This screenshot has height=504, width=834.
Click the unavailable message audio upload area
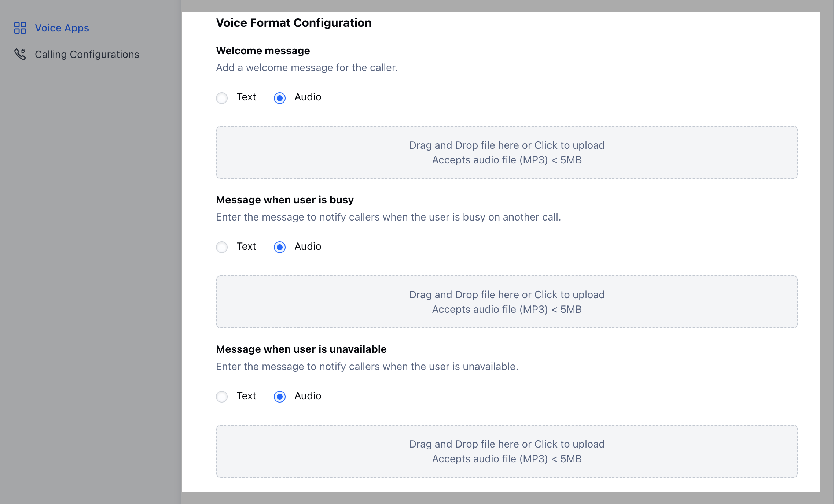coord(507,451)
